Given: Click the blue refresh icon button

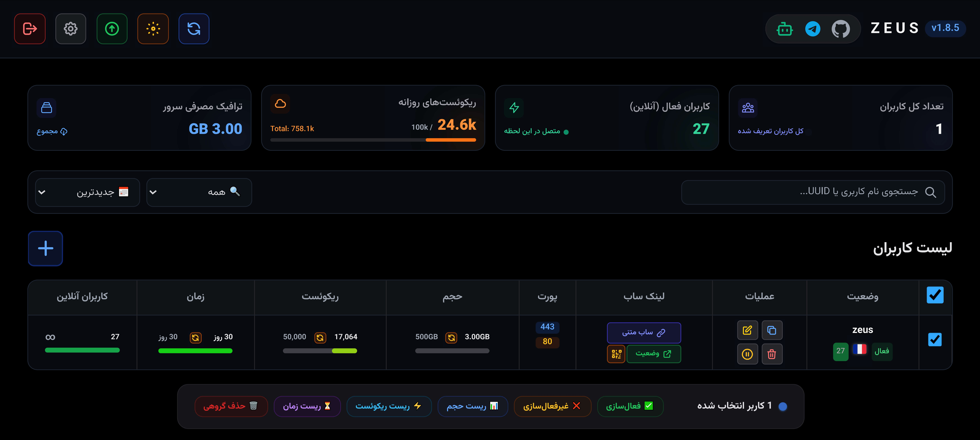Looking at the screenshot, I should 194,29.
